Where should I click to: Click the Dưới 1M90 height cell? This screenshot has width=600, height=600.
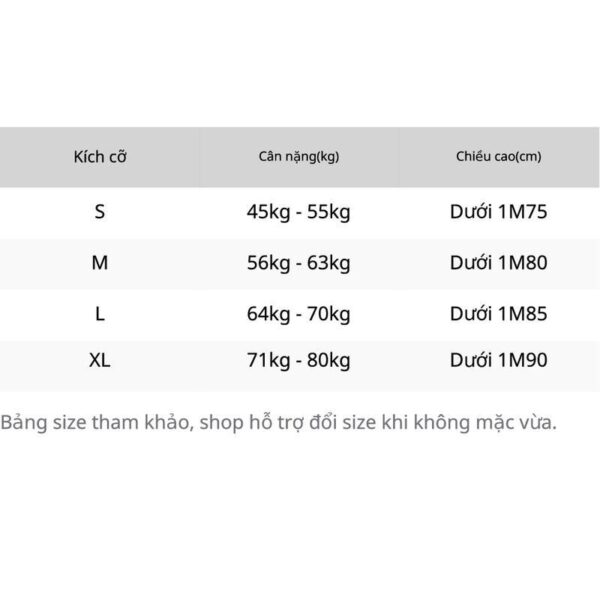(499, 360)
